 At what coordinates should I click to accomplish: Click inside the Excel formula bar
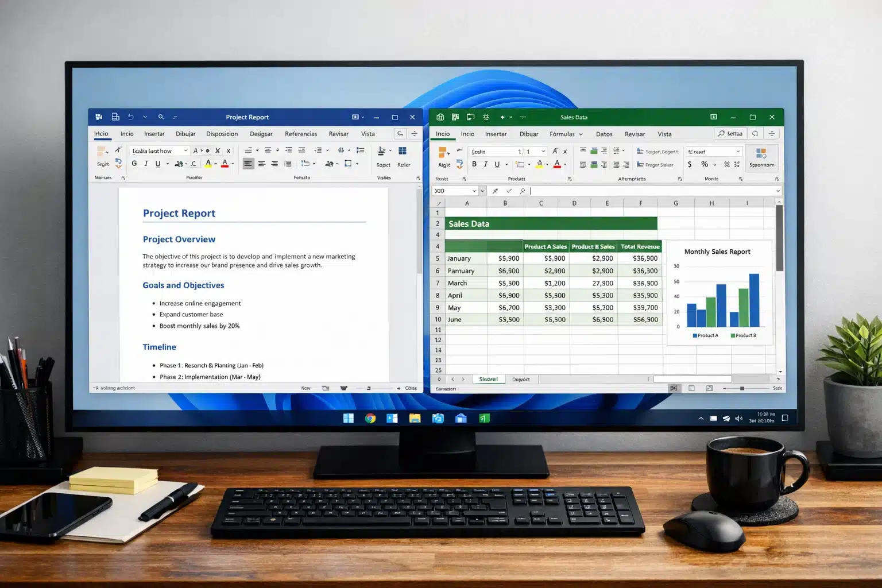click(x=632, y=191)
